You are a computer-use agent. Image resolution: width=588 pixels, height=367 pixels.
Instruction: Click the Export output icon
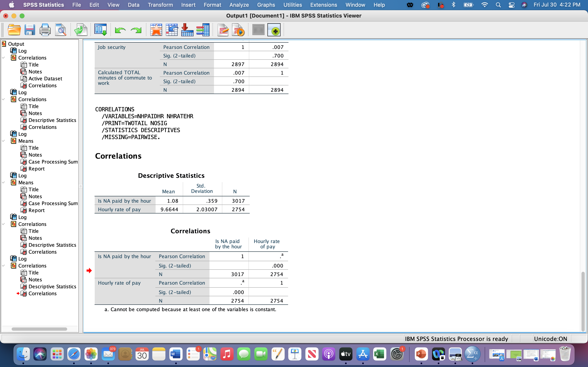pyautogui.click(x=81, y=30)
